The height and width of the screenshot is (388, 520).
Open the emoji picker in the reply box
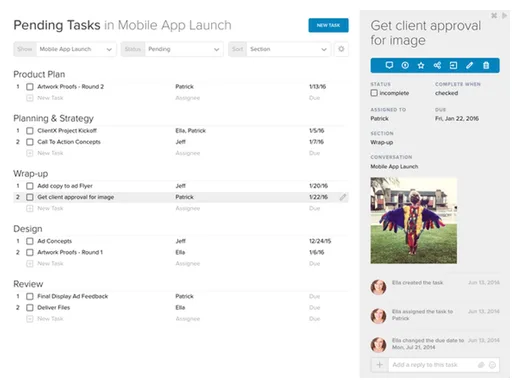pyautogui.click(x=492, y=365)
